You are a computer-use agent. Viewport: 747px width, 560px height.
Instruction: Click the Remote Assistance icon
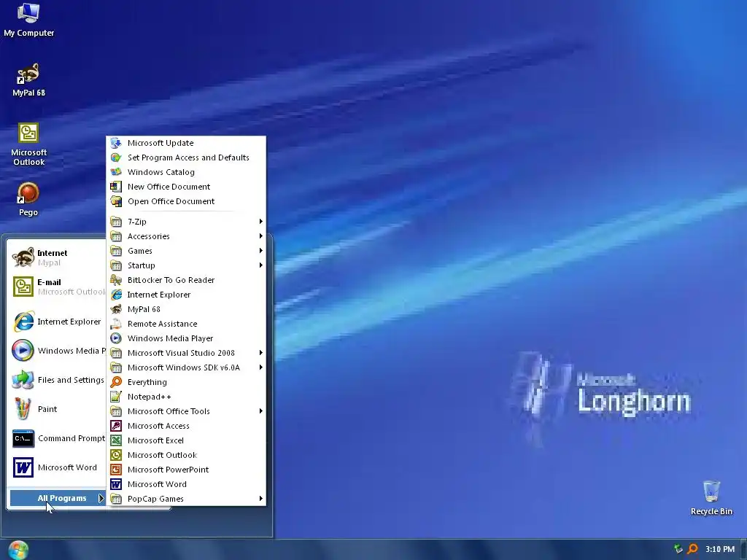point(116,324)
